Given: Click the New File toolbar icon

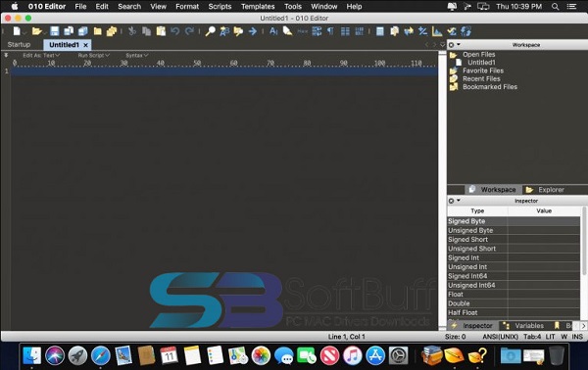Looking at the screenshot, I should tap(17, 31).
